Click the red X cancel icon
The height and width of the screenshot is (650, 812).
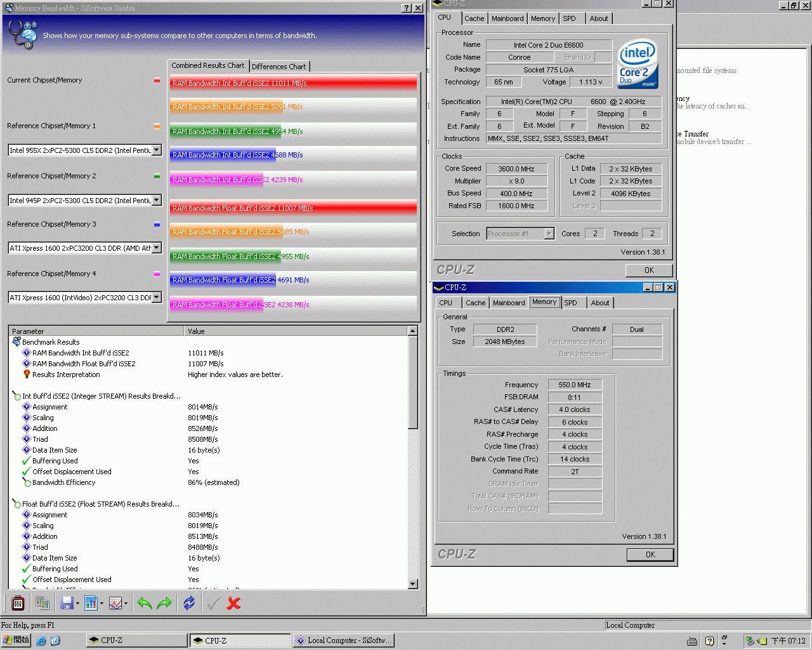click(x=233, y=603)
